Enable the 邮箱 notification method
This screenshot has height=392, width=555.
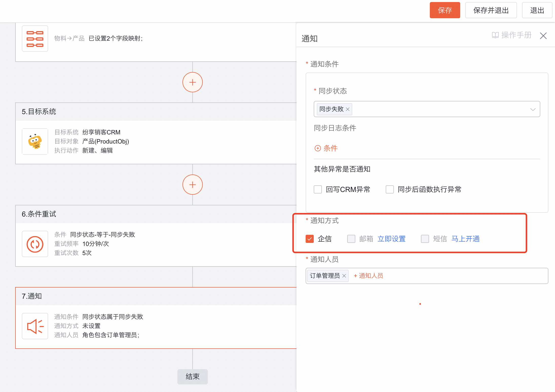[x=351, y=239]
